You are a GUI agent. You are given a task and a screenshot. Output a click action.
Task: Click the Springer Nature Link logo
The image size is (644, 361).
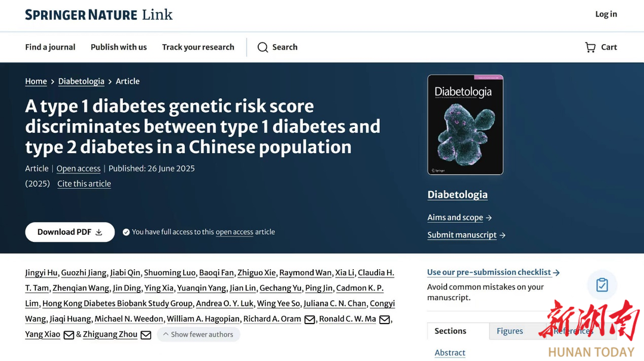pyautogui.click(x=98, y=15)
